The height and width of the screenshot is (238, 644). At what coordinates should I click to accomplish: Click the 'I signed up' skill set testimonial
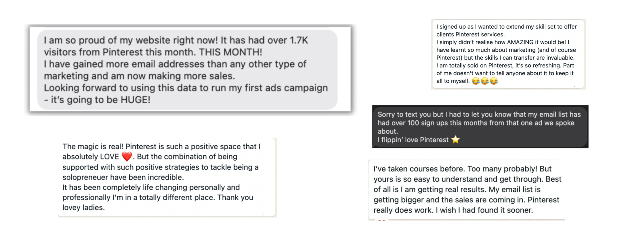(x=508, y=54)
